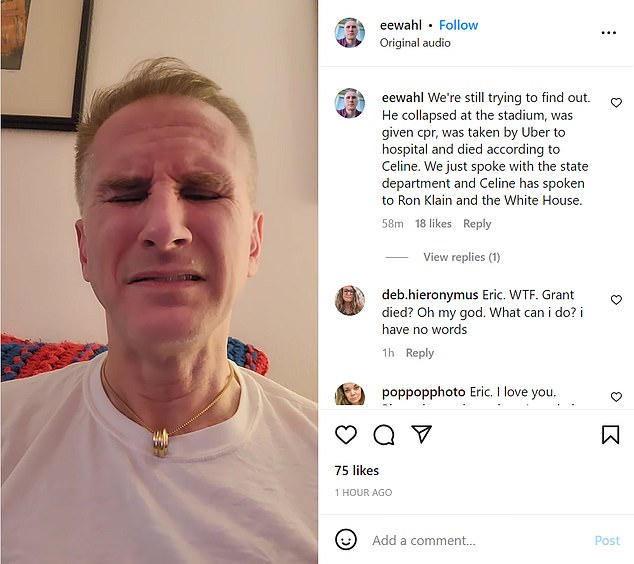Viewport: 634px width, 564px height.
Task: Like eewahl's comment with small heart
Action: click(616, 103)
